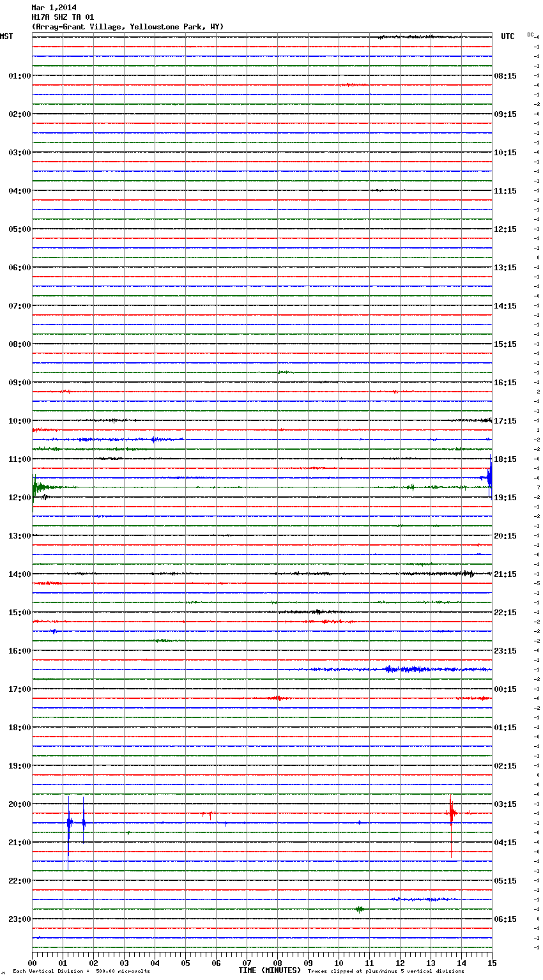Click the blue noise burst near minute 12 at 16:30
The width and height of the screenshot is (543, 980).
coord(406,670)
